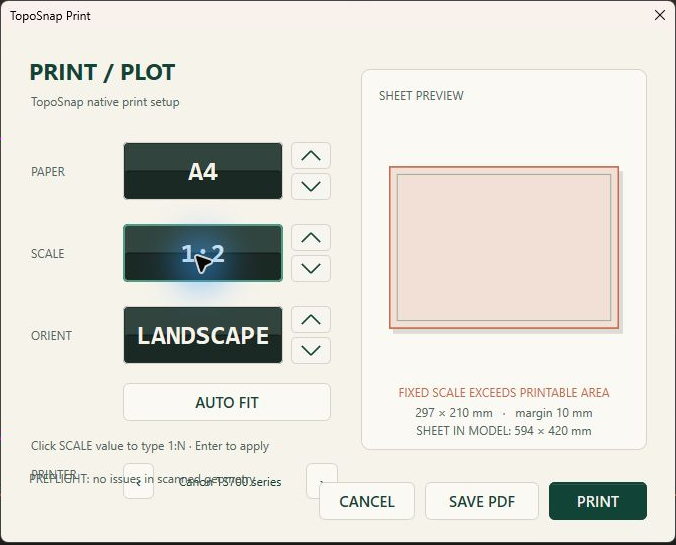This screenshot has width=676, height=545.
Task: Click the 'PRINT / PLOT' heading
Action: tap(103, 72)
